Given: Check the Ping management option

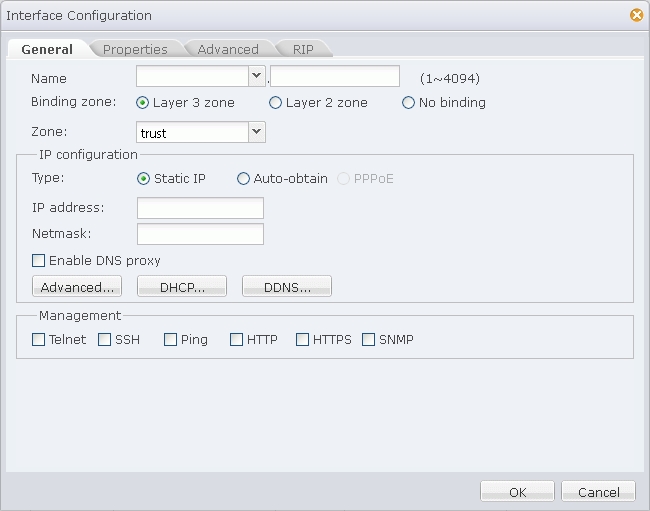Looking at the screenshot, I should [x=171, y=340].
